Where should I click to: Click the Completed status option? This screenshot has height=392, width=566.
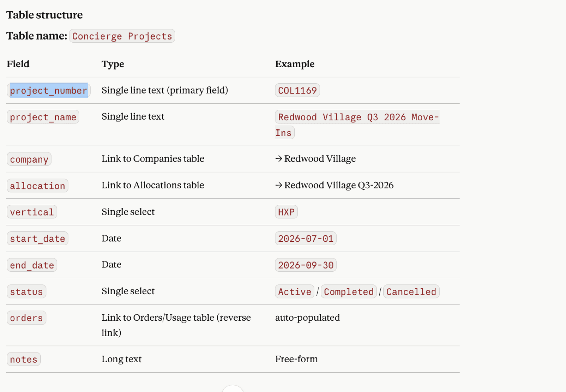349,291
